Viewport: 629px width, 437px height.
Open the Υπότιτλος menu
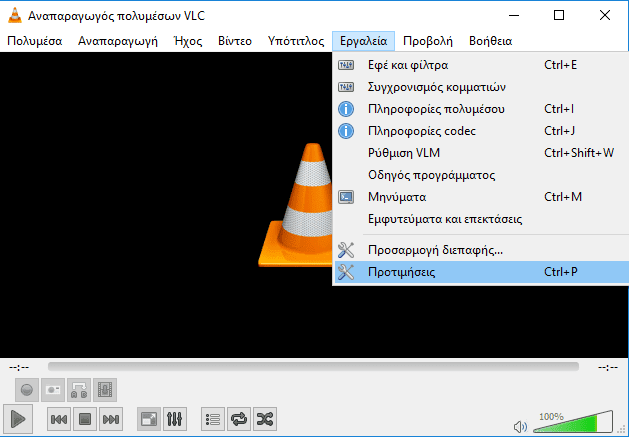(296, 41)
